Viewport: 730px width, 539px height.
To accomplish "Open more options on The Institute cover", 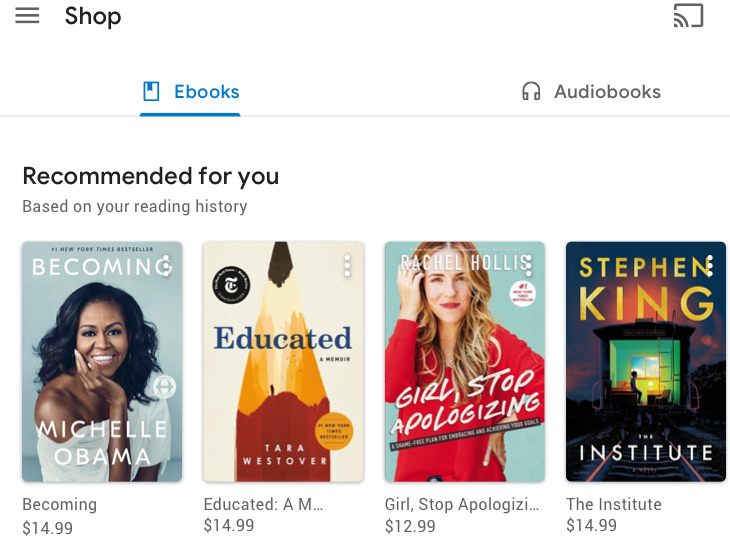I will point(709,266).
